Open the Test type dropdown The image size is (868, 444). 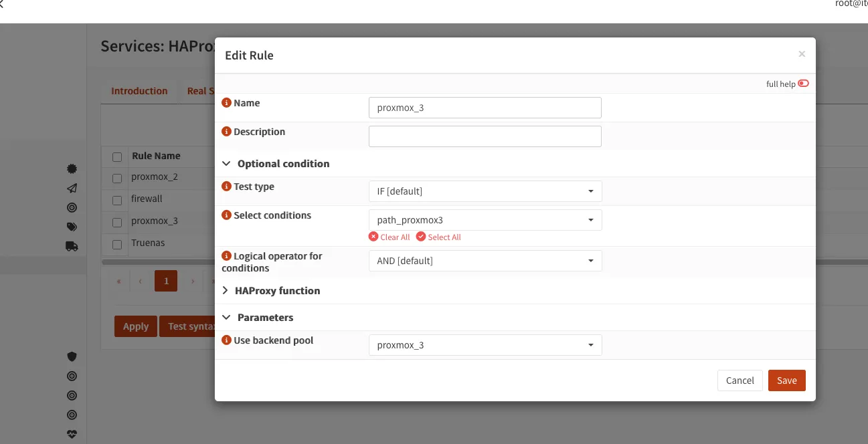coord(485,191)
